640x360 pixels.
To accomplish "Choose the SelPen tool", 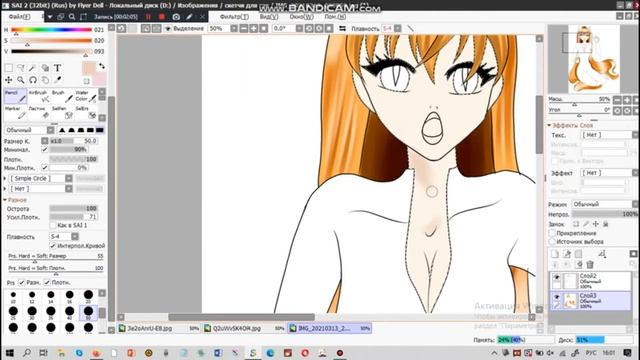I will click(x=62, y=113).
